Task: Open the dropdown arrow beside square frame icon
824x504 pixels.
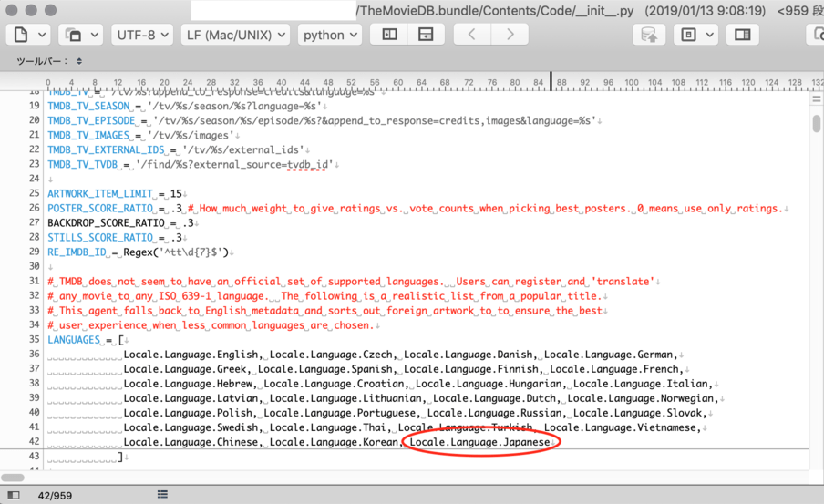Action: coord(710,36)
